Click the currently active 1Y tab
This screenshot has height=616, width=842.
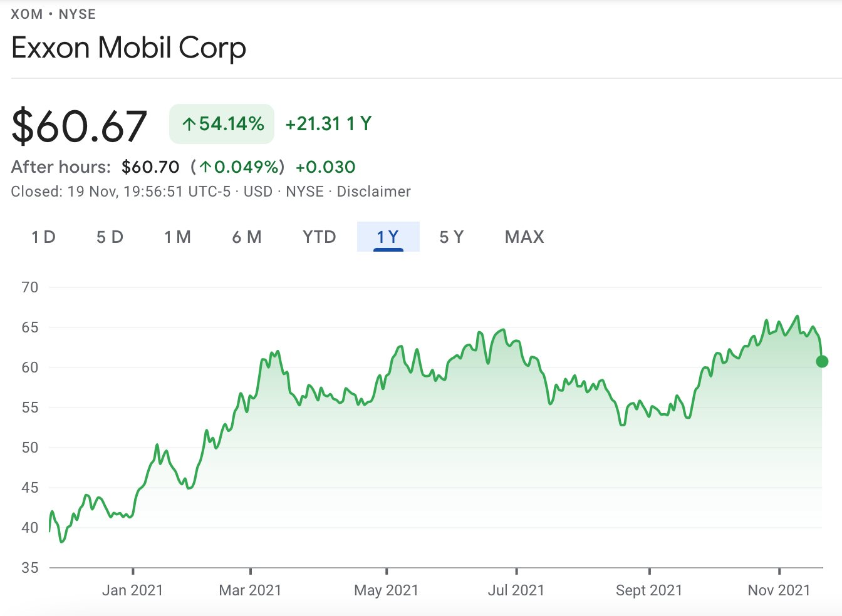tap(388, 237)
